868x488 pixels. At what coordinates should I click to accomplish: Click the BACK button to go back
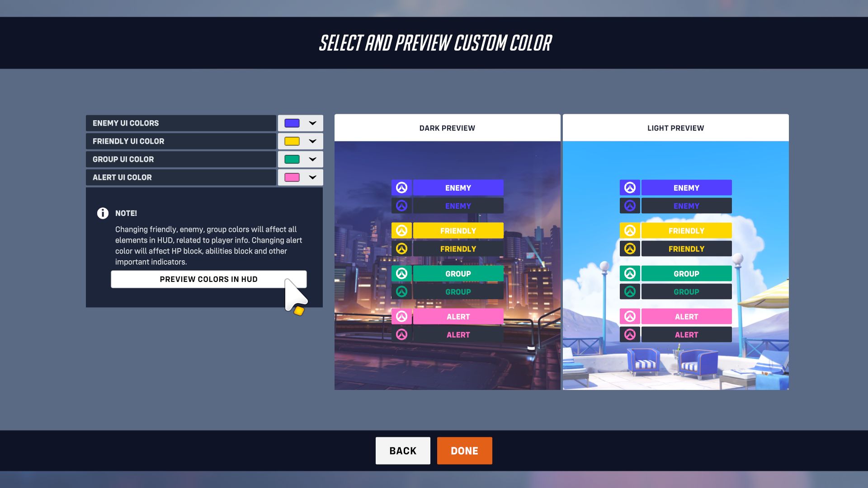click(402, 450)
